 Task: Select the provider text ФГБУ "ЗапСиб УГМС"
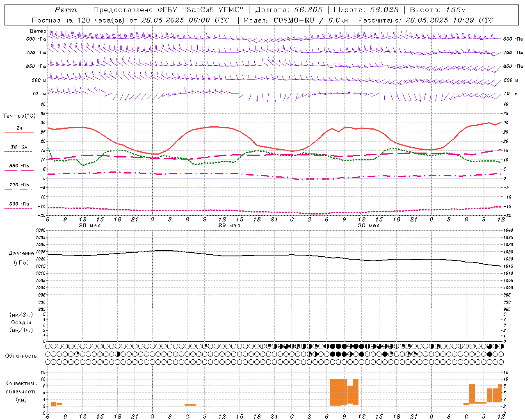[201, 10]
